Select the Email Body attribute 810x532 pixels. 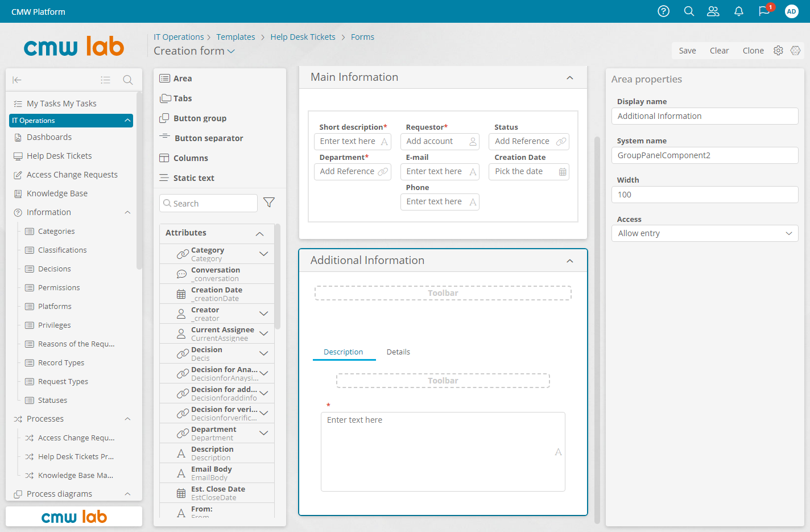(x=217, y=473)
